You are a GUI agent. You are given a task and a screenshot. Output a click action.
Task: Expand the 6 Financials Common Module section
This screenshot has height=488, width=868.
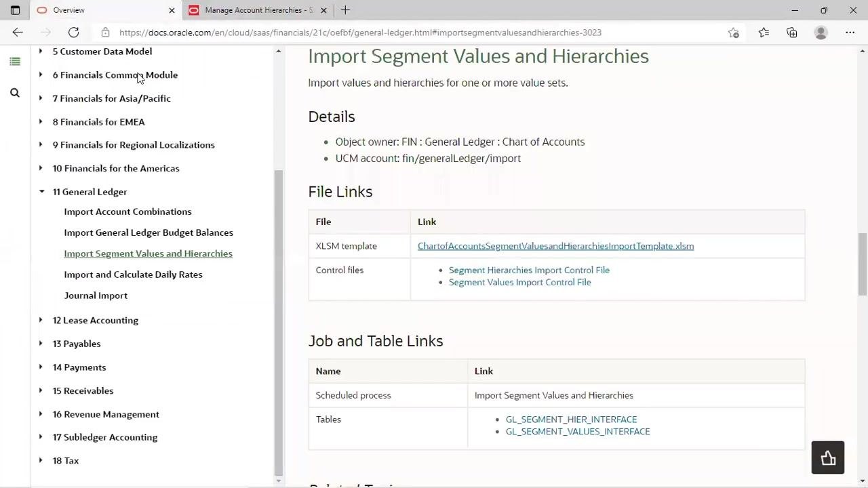[41, 75]
